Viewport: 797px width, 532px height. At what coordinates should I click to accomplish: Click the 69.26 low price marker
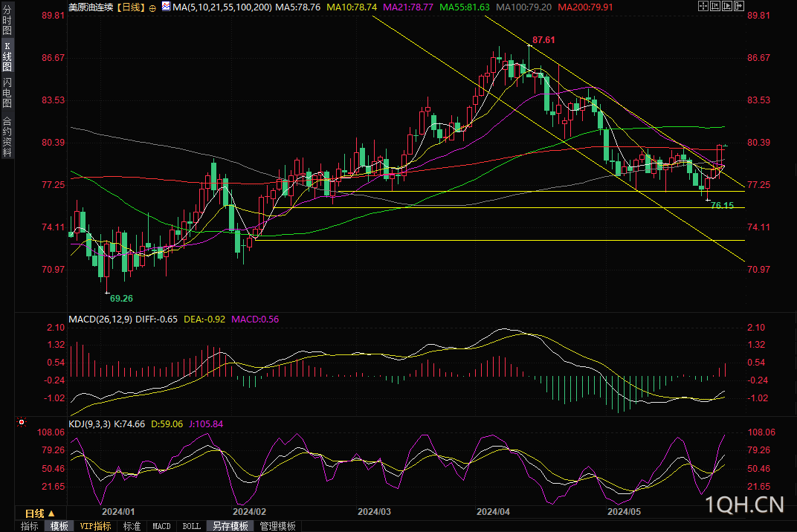tap(121, 298)
